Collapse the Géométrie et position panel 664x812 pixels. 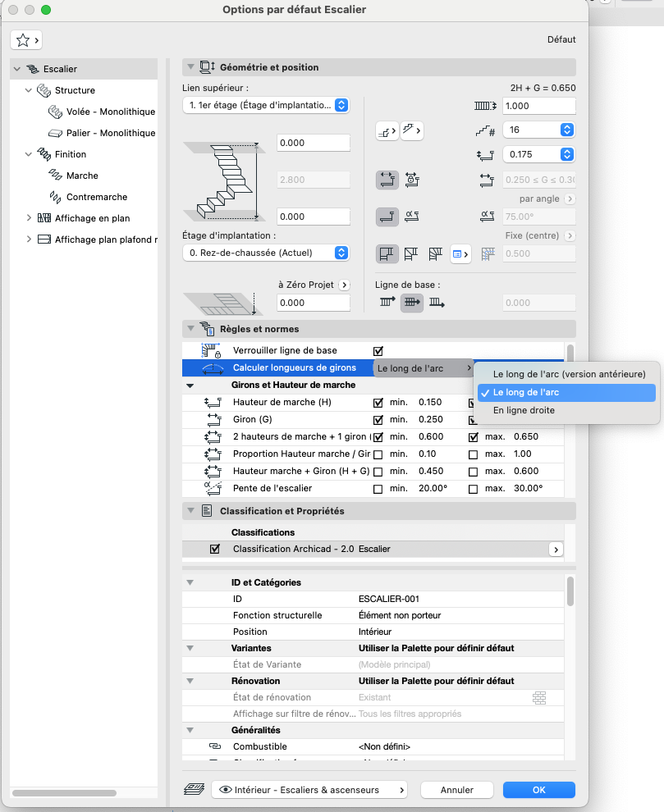190,67
